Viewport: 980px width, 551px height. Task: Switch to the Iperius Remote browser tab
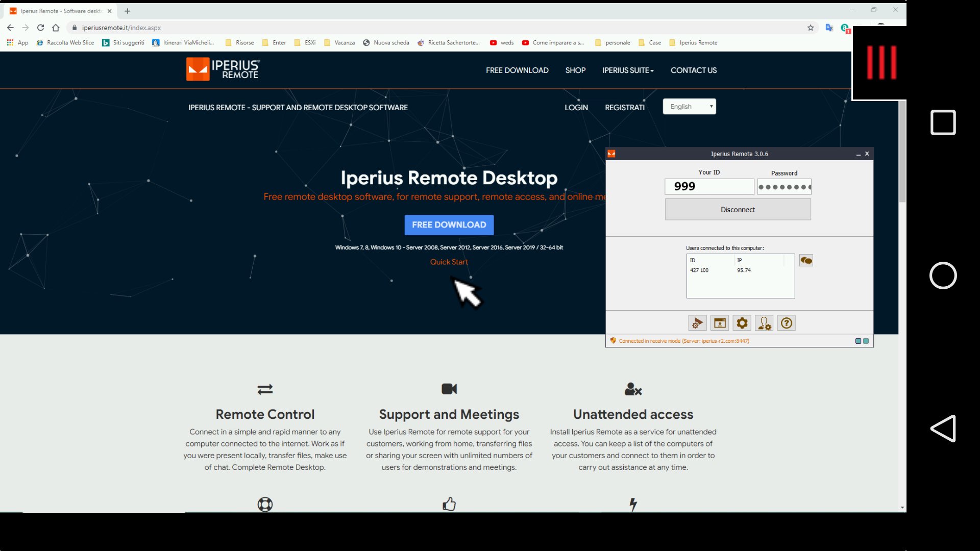click(x=56, y=10)
